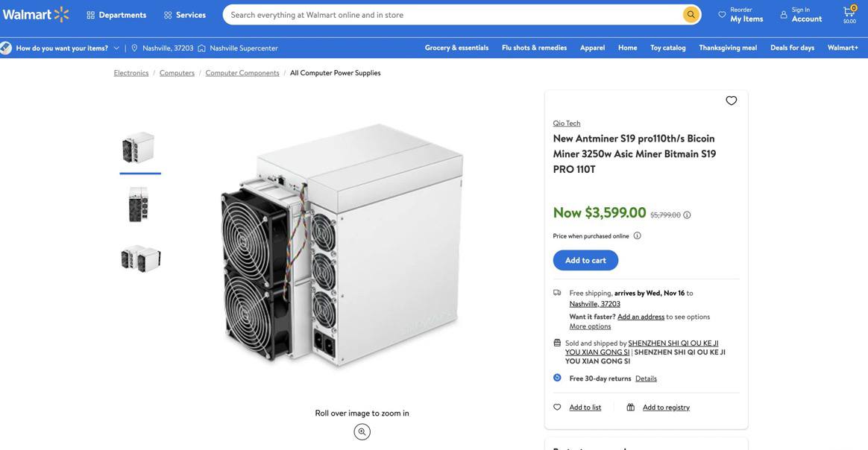Click the search magnifier icon
The image size is (868, 450).
[x=691, y=15]
